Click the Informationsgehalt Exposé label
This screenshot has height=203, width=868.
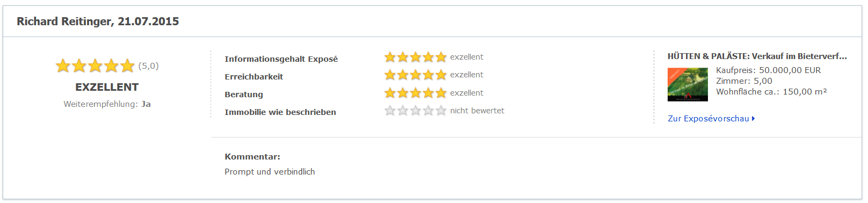coord(281,59)
